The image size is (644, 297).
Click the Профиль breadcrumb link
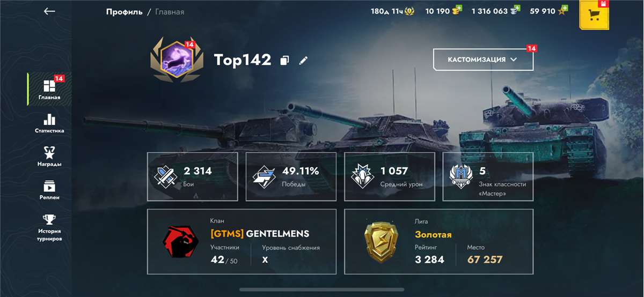pyautogui.click(x=124, y=11)
